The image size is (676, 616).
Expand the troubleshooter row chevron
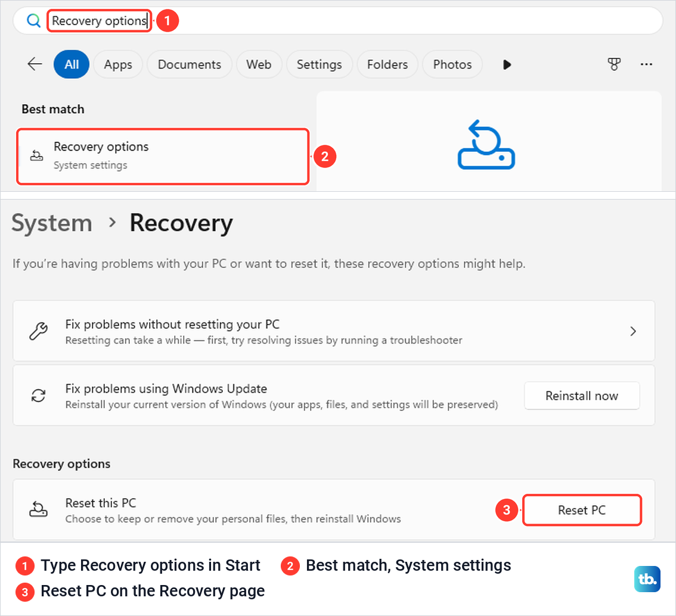pos(633,331)
